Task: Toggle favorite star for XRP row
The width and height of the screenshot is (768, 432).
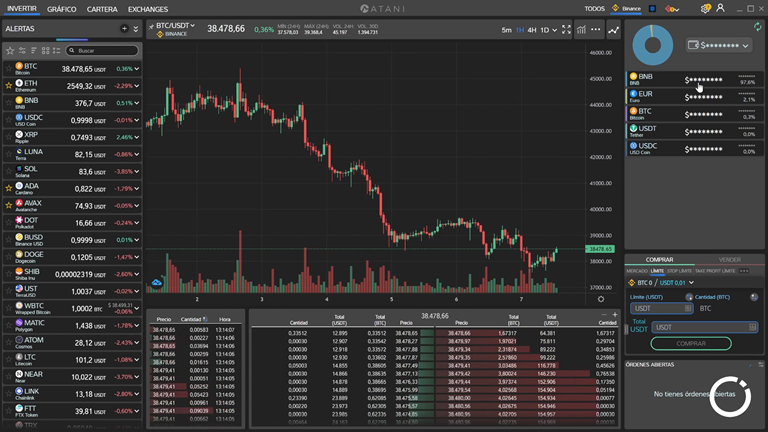Action: point(8,137)
